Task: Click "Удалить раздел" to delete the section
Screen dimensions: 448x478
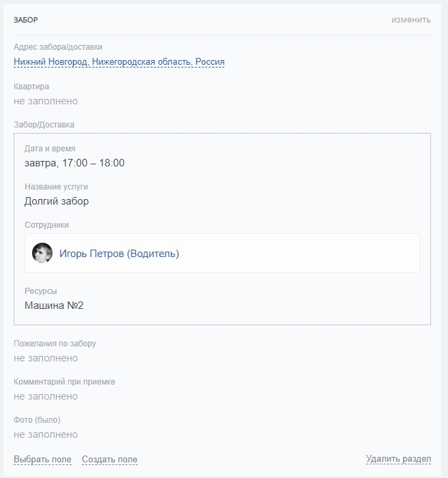Action: pyautogui.click(x=398, y=459)
